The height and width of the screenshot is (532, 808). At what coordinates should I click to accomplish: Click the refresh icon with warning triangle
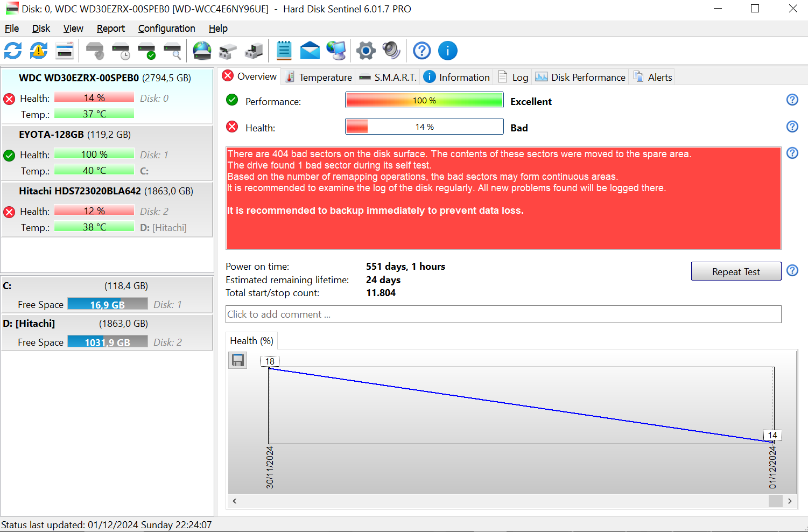(x=39, y=51)
